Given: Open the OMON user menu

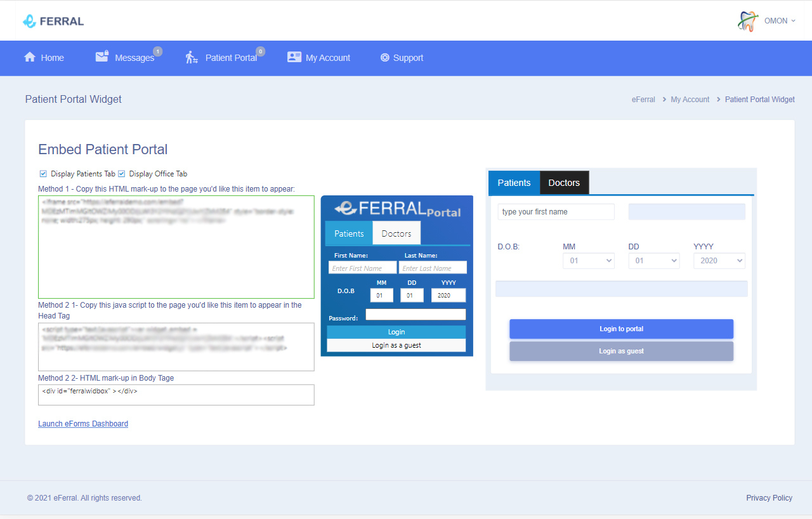Looking at the screenshot, I should click(779, 21).
